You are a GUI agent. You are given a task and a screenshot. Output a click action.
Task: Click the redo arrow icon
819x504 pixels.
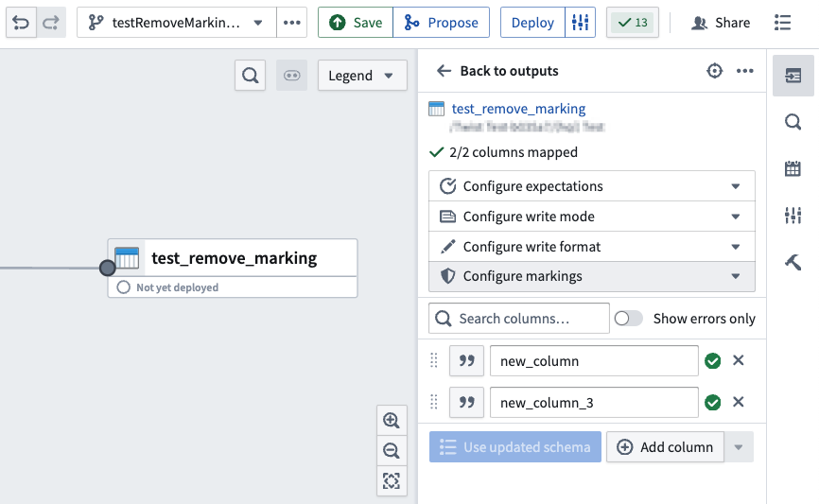(51, 23)
